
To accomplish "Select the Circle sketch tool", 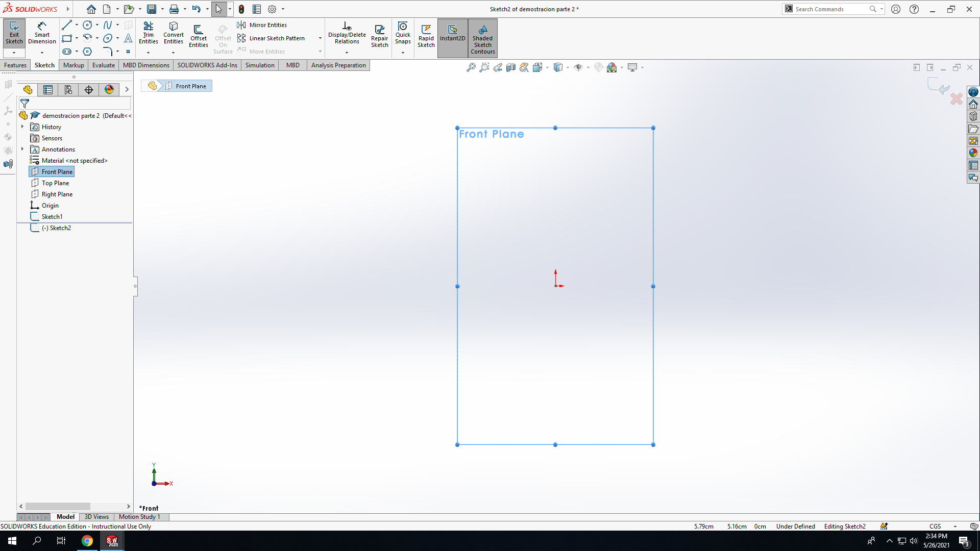I will click(87, 25).
